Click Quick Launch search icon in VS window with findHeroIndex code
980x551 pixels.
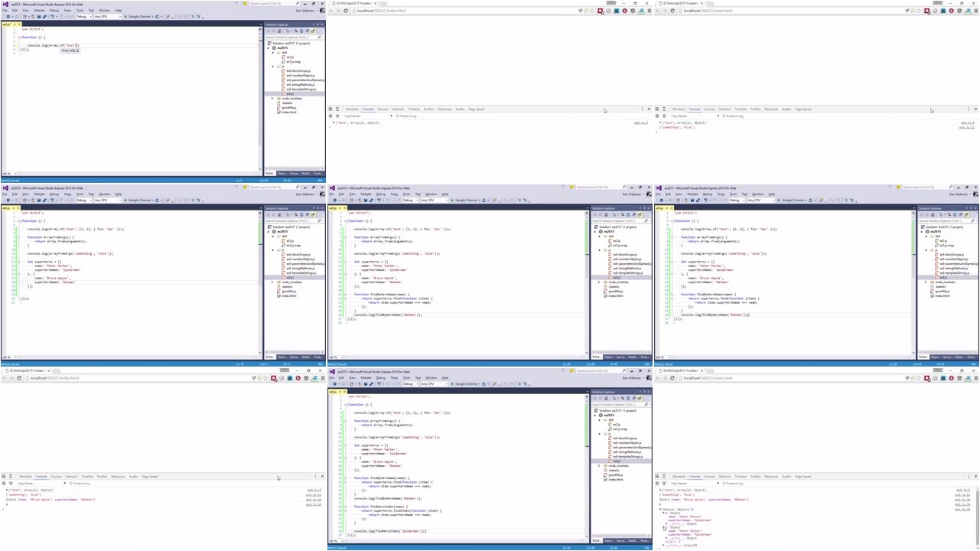click(x=624, y=371)
